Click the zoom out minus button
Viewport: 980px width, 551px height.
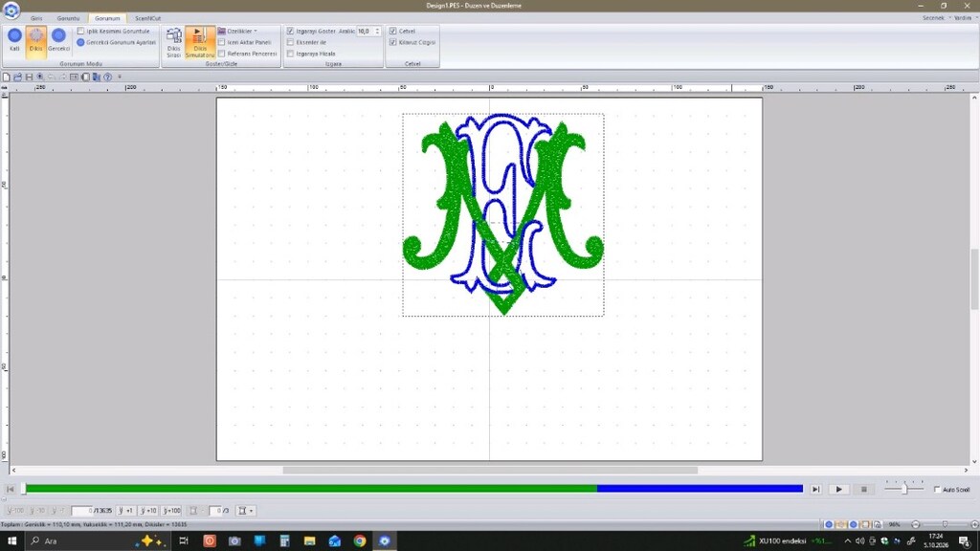coord(916,524)
